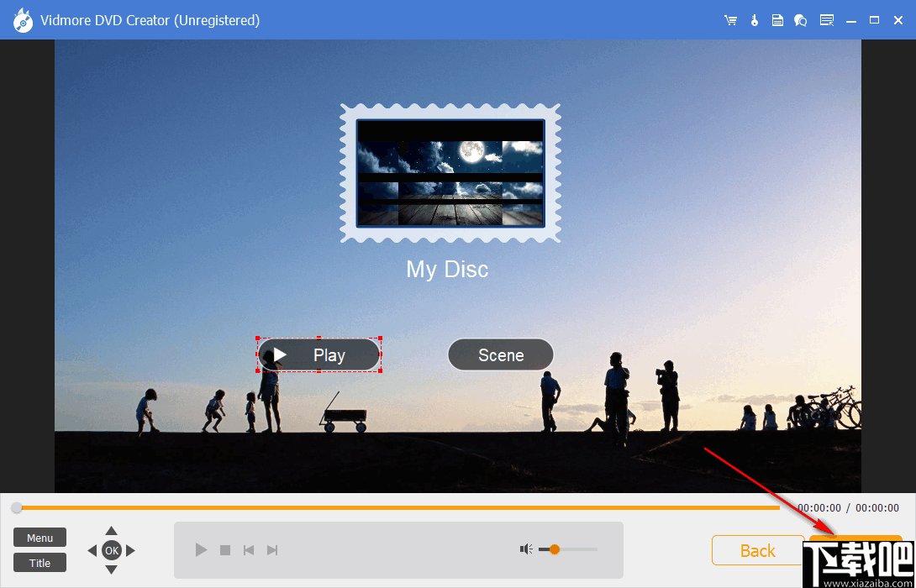Image resolution: width=916 pixels, height=588 pixels.
Task: Adjust the volume slider
Action: [555, 549]
